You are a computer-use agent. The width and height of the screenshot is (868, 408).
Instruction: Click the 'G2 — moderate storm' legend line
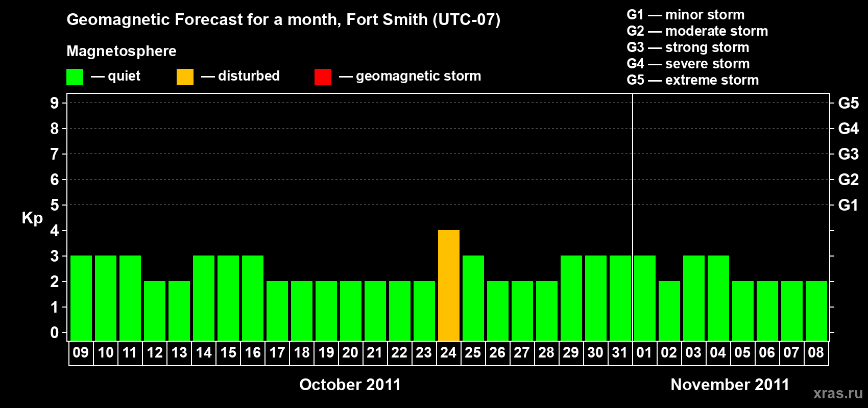[x=697, y=31]
